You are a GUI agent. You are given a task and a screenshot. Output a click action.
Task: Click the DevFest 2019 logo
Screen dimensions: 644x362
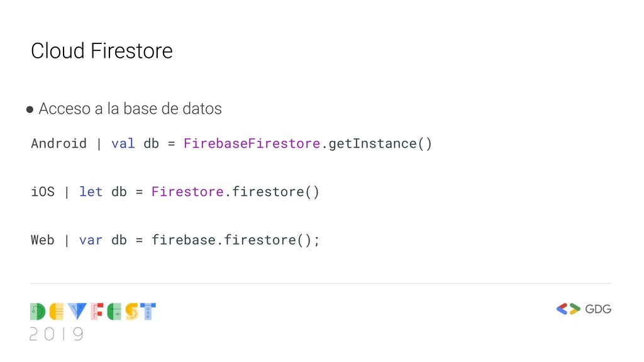(93, 322)
